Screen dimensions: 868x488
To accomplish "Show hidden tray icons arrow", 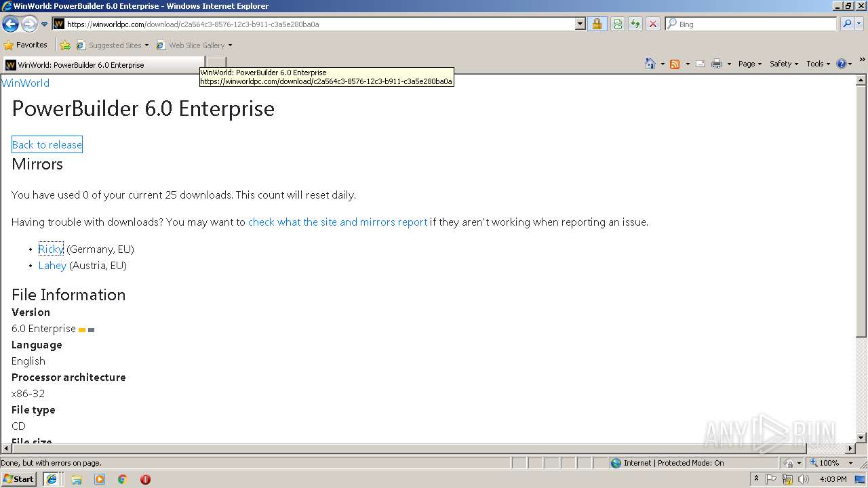I will (x=756, y=479).
